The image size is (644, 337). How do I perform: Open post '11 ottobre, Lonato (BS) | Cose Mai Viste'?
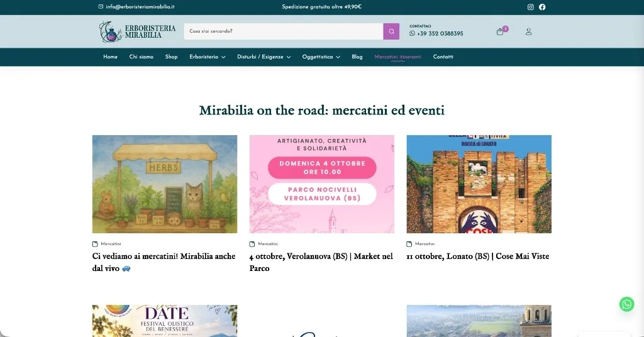click(x=478, y=256)
